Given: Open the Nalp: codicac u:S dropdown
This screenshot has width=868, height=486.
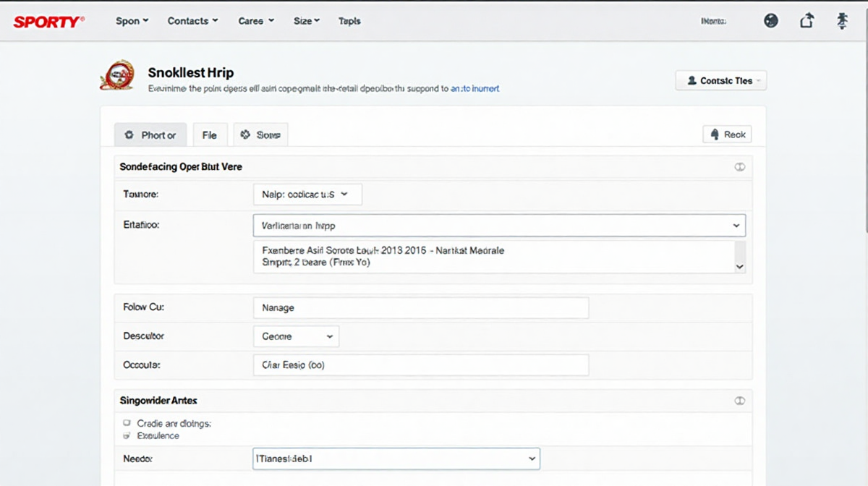Looking at the screenshot, I should tap(307, 195).
